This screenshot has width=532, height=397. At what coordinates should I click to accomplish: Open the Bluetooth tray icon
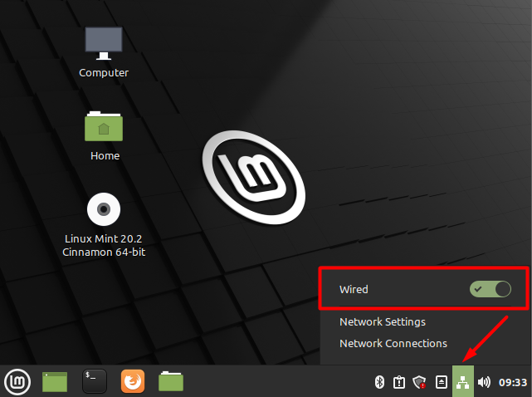(x=379, y=382)
